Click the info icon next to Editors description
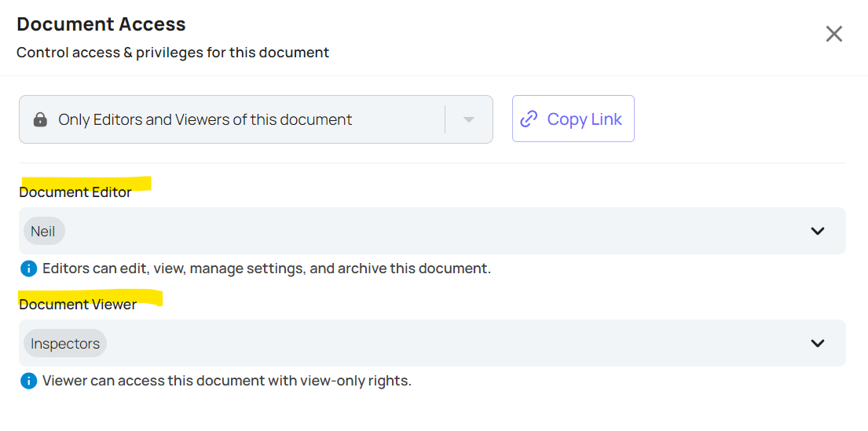The image size is (868, 431). 29,269
